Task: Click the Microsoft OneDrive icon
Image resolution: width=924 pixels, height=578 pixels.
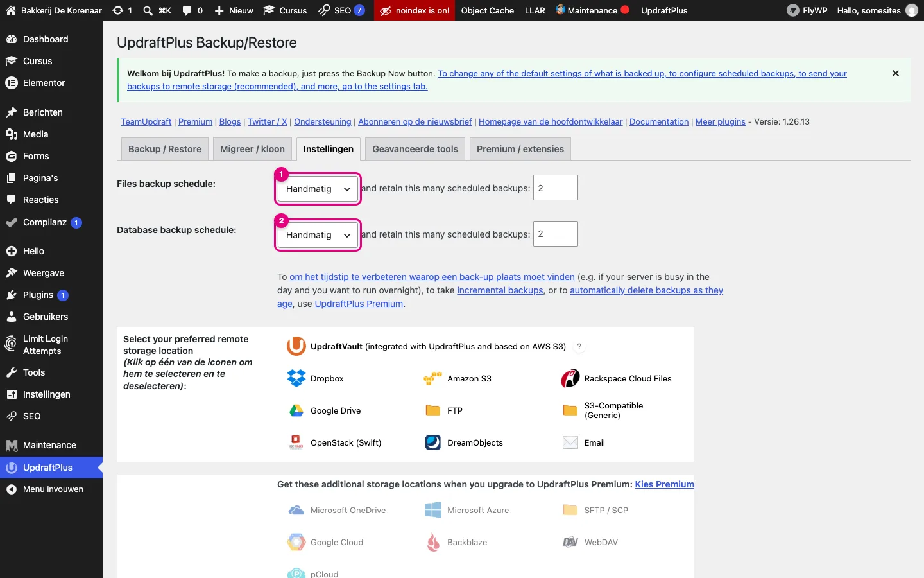Action: (x=296, y=510)
